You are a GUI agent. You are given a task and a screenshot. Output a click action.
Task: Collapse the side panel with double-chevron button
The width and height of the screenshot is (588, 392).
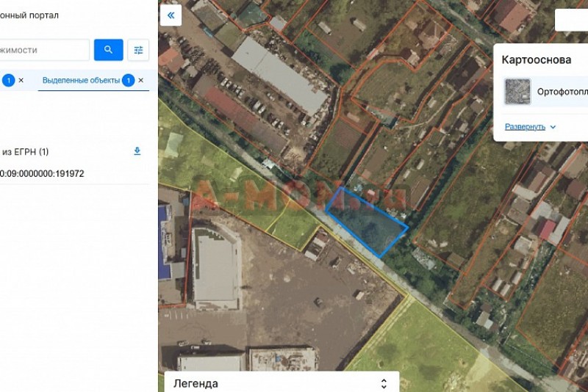(x=171, y=15)
